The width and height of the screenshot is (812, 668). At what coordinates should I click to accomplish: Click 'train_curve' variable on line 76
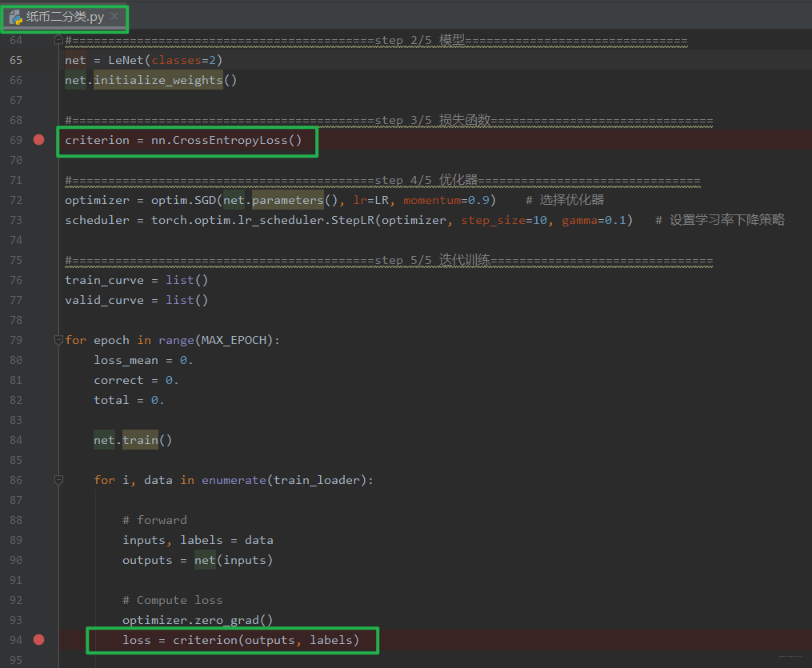click(x=104, y=280)
